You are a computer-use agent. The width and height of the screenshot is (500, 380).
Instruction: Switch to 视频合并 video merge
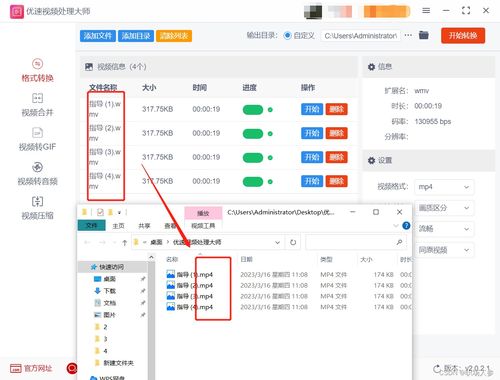(x=37, y=105)
